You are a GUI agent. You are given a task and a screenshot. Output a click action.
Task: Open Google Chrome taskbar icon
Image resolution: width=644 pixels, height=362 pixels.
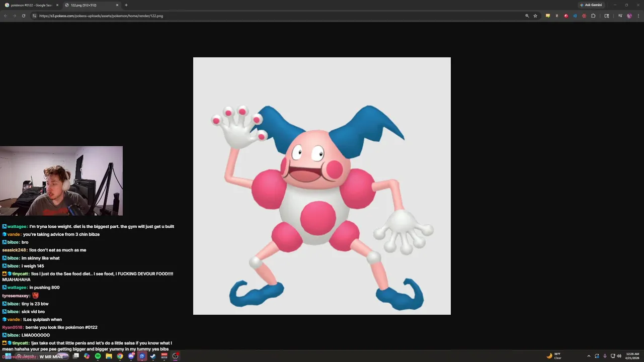pos(120,356)
